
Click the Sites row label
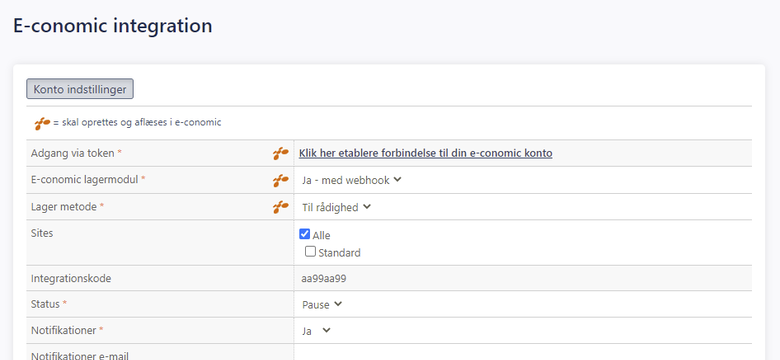click(x=42, y=233)
